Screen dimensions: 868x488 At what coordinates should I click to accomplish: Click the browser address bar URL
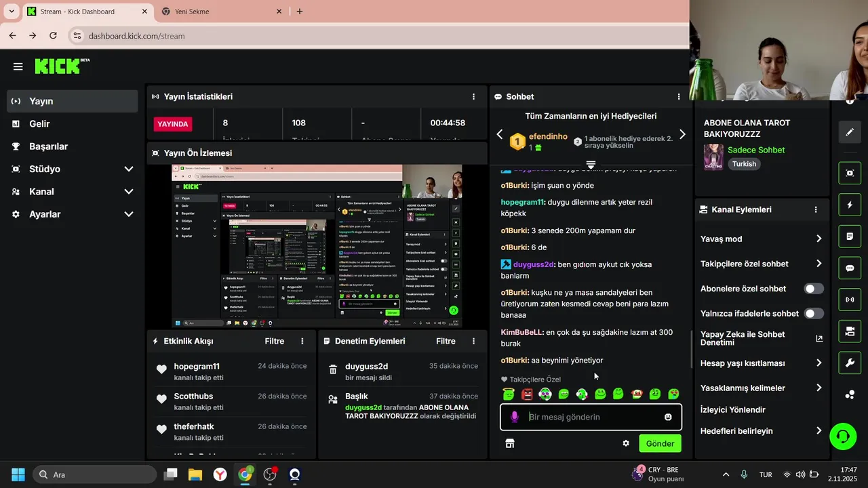136,36
